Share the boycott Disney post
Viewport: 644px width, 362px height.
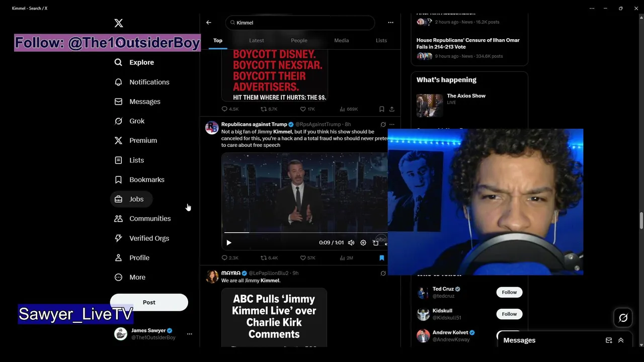pyautogui.click(x=392, y=109)
